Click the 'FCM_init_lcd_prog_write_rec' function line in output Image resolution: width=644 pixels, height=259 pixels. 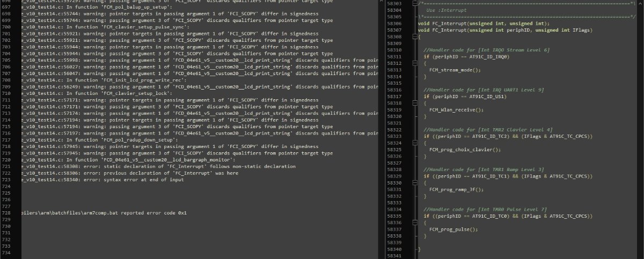[x=104, y=80]
